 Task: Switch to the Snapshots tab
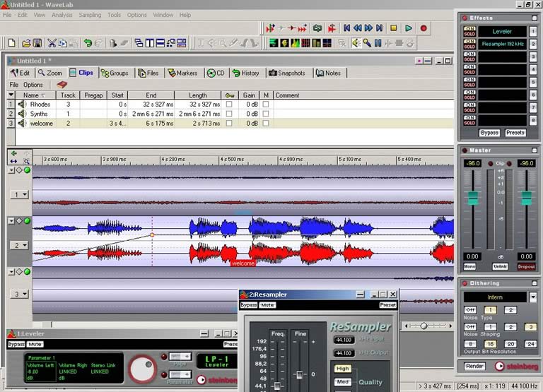click(x=287, y=73)
